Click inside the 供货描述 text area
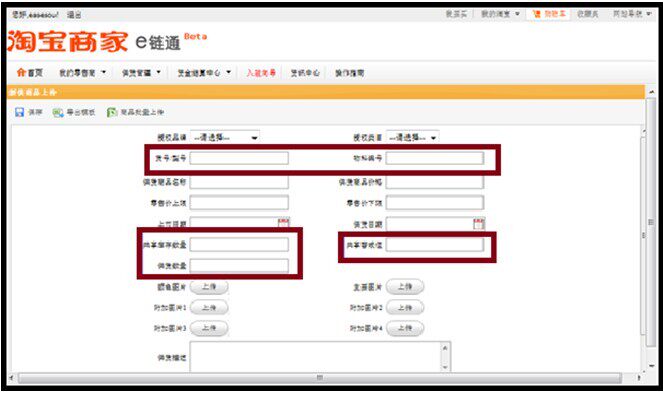This screenshot has width=663, height=394. click(x=315, y=357)
